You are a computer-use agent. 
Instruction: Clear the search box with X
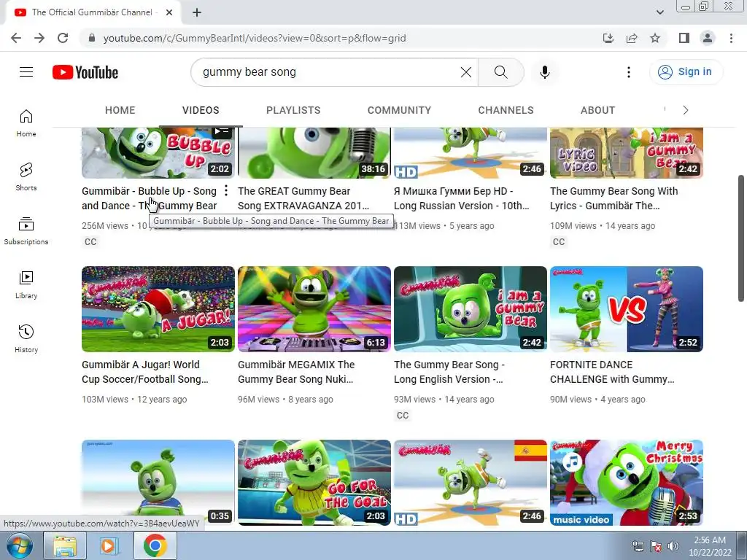(x=466, y=72)
